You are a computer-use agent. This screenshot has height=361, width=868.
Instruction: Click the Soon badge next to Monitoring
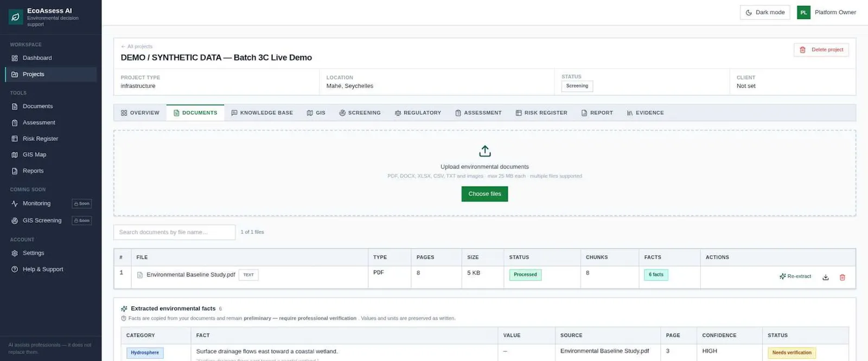(x=82, y=204)
